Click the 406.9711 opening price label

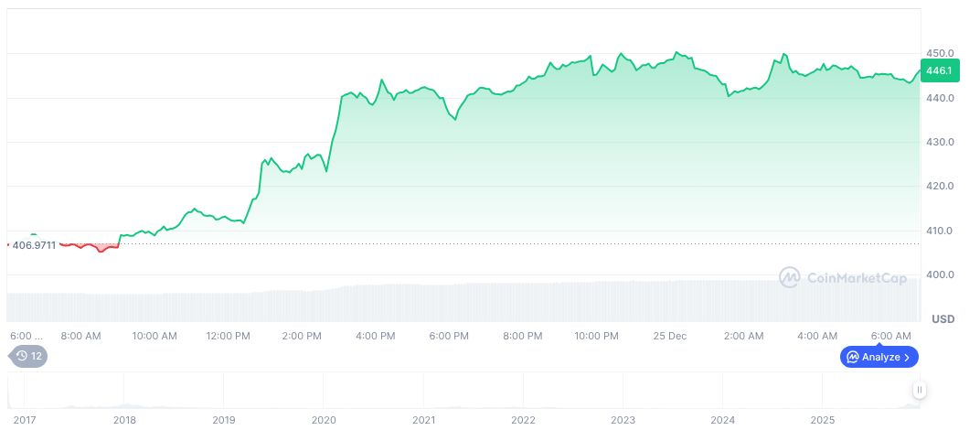pos(34,245)
